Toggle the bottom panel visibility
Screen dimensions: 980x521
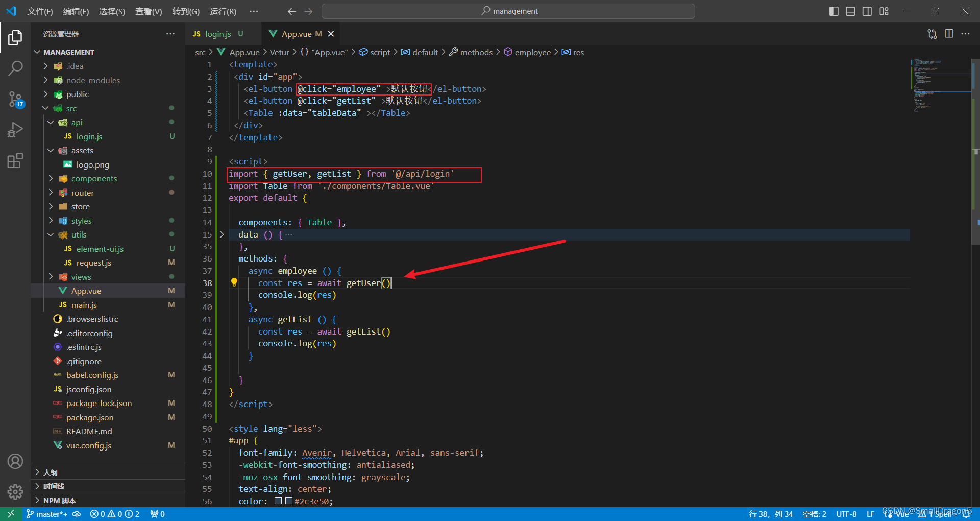[x=850, y=11]
